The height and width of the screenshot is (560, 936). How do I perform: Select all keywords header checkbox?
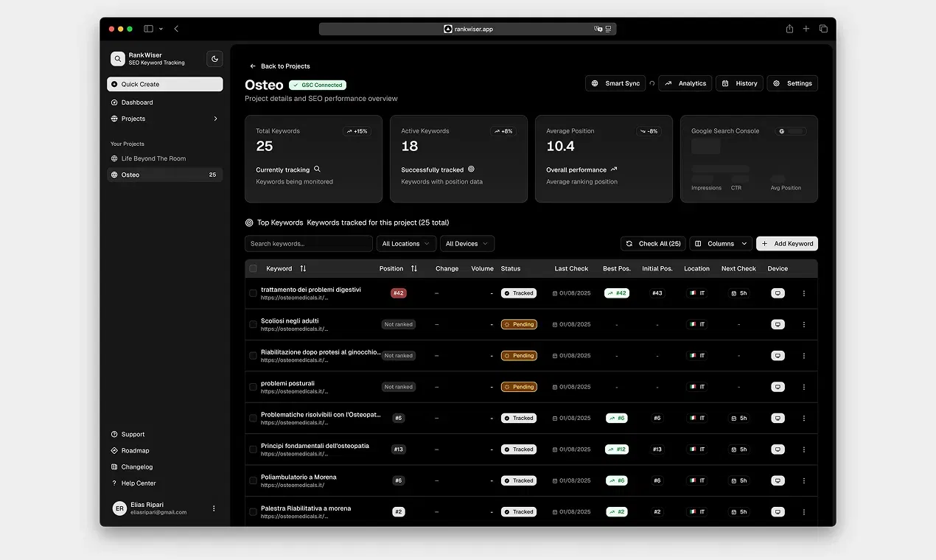pyautogui.click(x=254, y=269)
